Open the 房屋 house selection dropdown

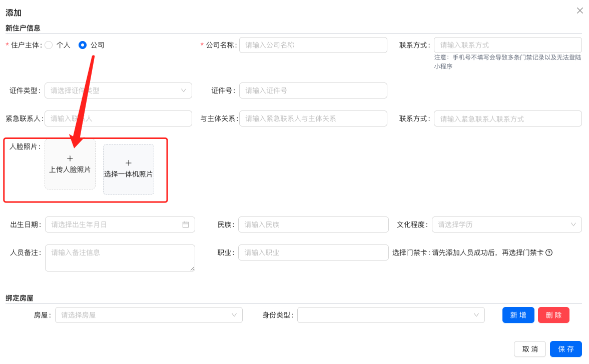click(x=149, y=315)
